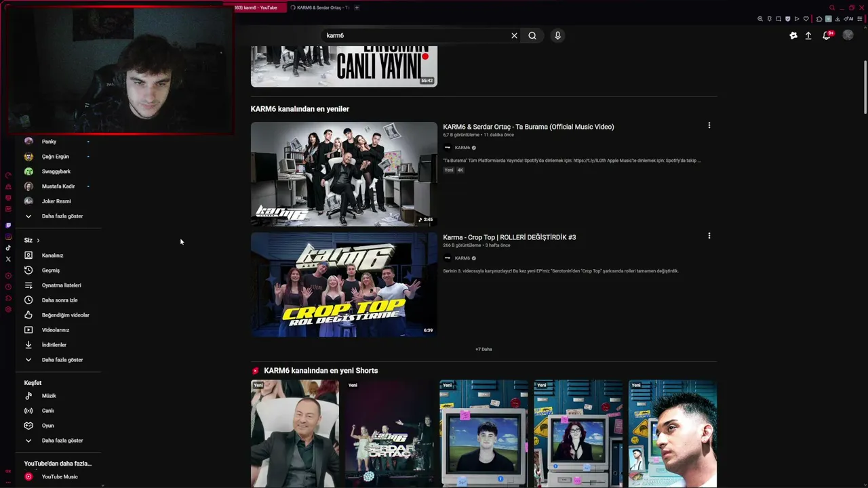868x488 pixels.
Task: Open the 55:42 live stream thumbnail
Action: click(344, 66)
